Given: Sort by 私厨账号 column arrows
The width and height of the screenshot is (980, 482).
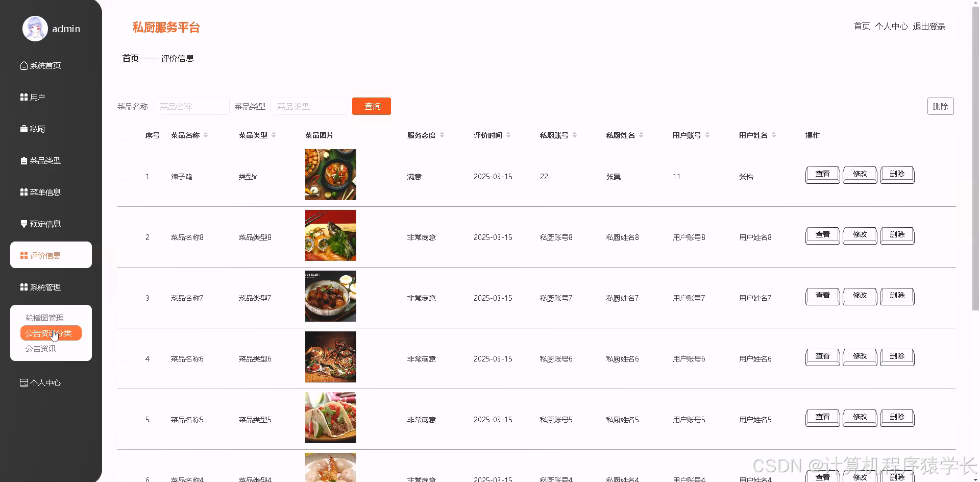Looking at the screenshot, I should [575, 135].
